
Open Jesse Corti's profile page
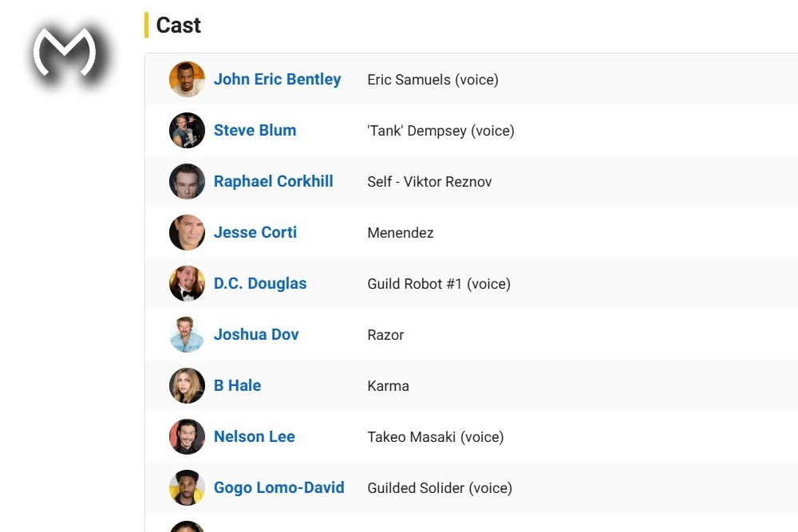[x=255, y=232]
